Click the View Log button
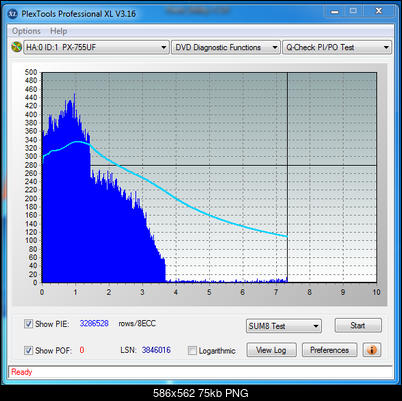 pyautogui.click(x=271, y=350)
